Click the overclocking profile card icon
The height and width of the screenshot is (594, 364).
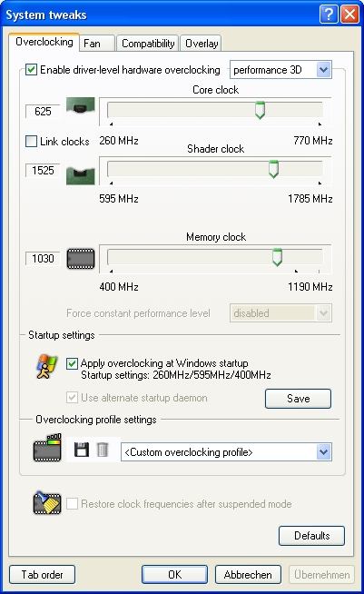tap(47, 448)
